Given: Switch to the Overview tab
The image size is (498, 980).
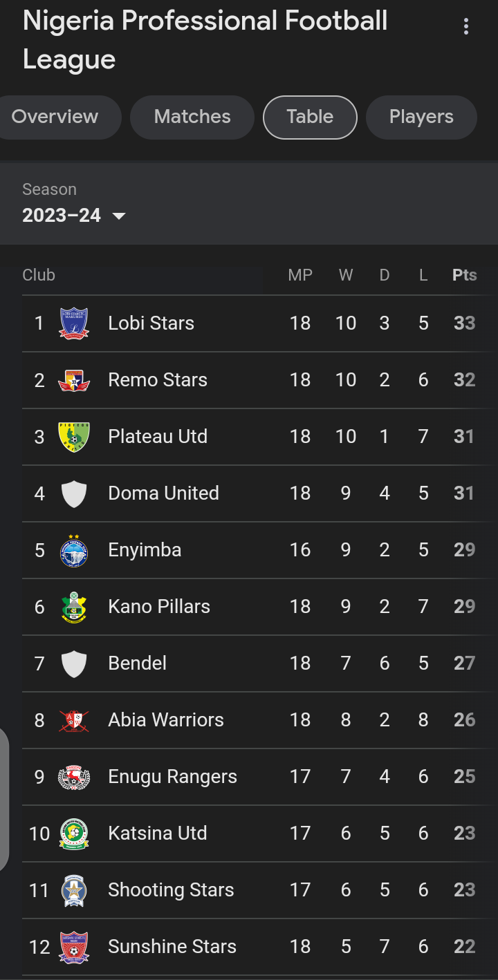Looking at the screenshot, I should pos(55,117).
